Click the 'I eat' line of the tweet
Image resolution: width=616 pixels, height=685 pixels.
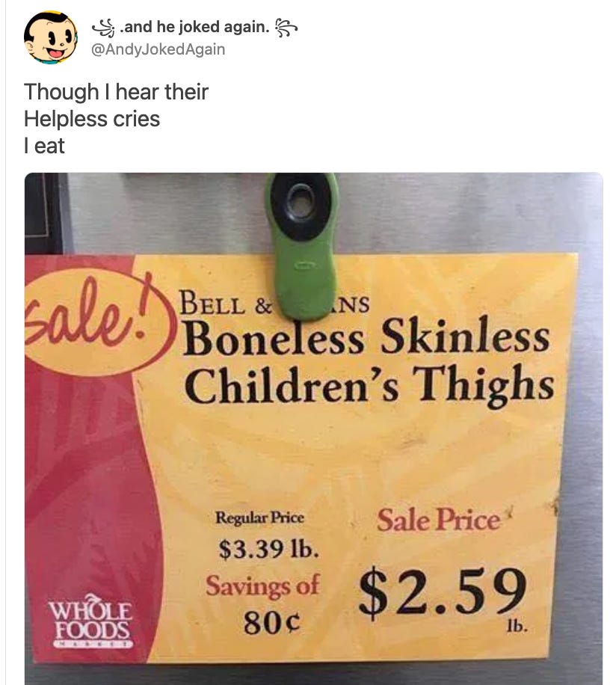(x=44, y=146)
